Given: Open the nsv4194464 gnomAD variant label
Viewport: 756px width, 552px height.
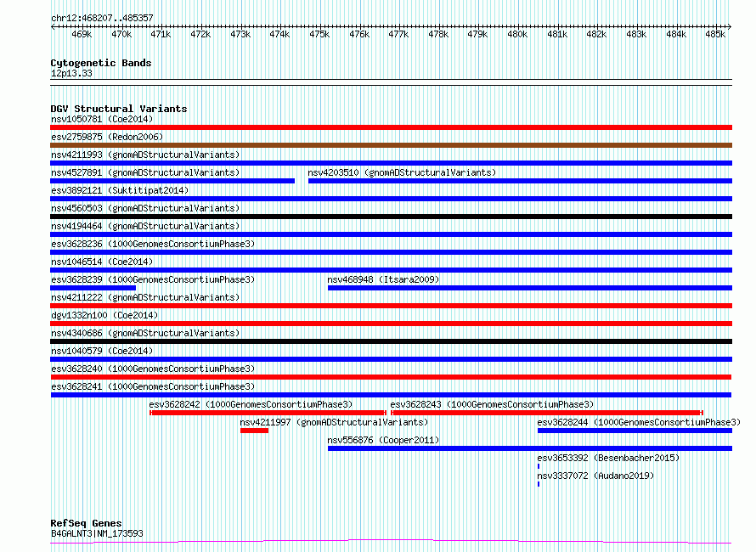Looking at the screenshot, I should tap(145, 226).
